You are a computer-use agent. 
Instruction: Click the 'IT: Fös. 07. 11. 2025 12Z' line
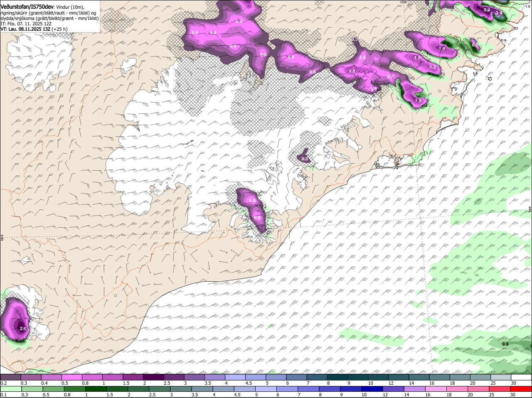click(x=26, y=24)
